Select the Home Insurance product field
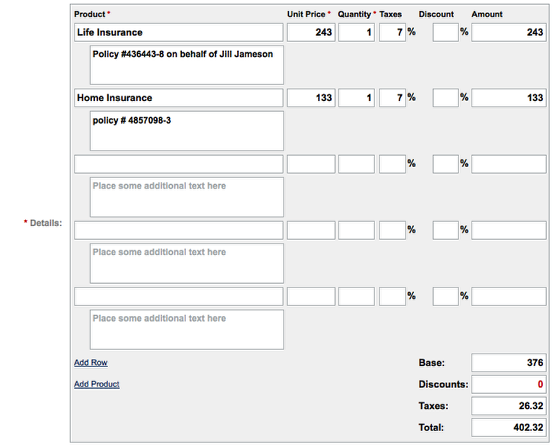Screen dimensions: 560x448 pos(179,98)
